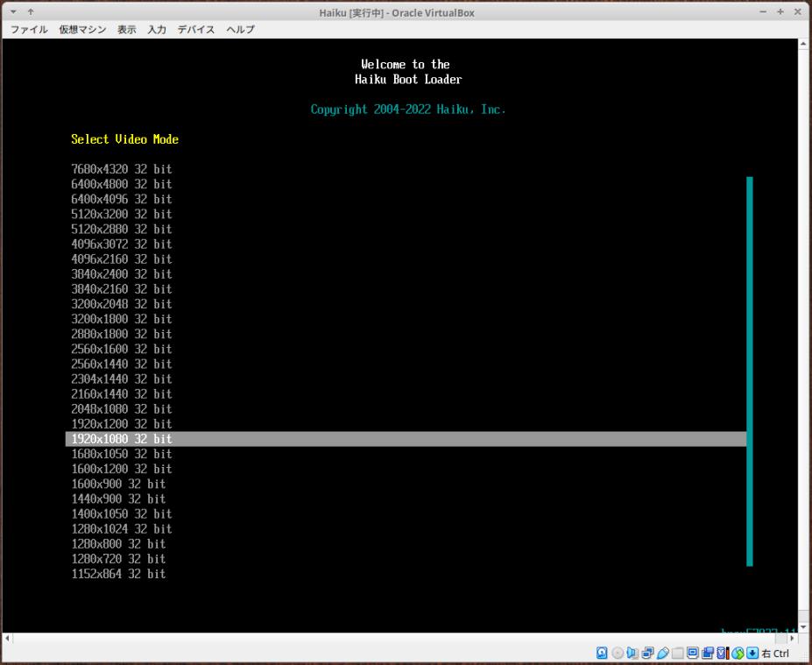Screen dimensions: 812x665
Task: Click the CPU virtualization status icon
Action: pos(723,653)
